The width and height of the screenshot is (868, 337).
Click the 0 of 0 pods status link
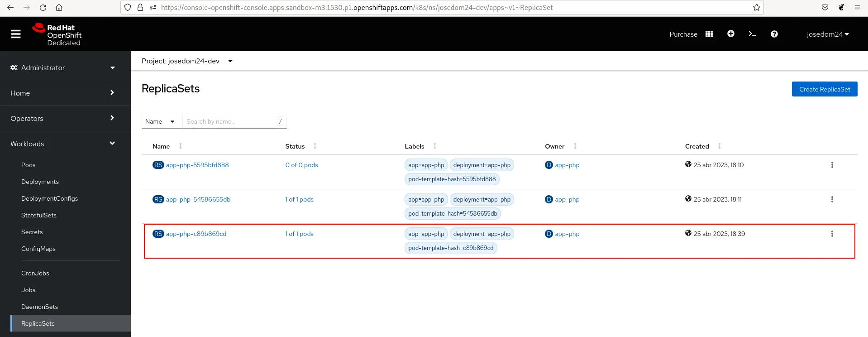301,165
